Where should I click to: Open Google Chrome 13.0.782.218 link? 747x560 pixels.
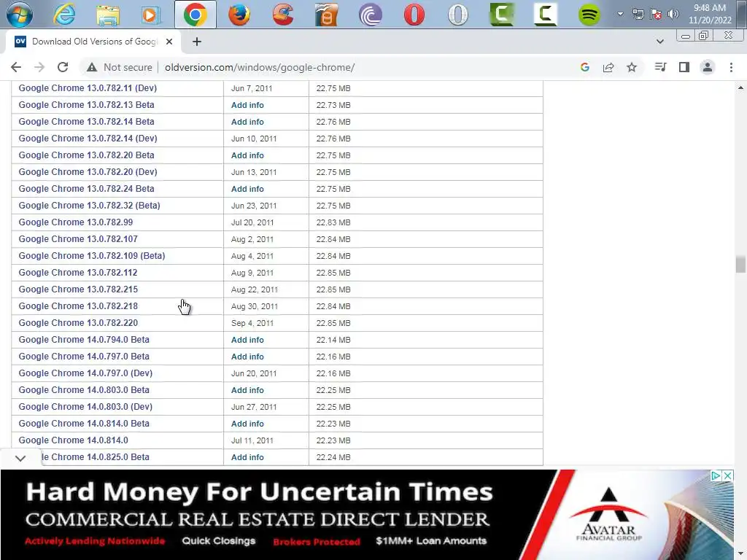click(78, 306)
